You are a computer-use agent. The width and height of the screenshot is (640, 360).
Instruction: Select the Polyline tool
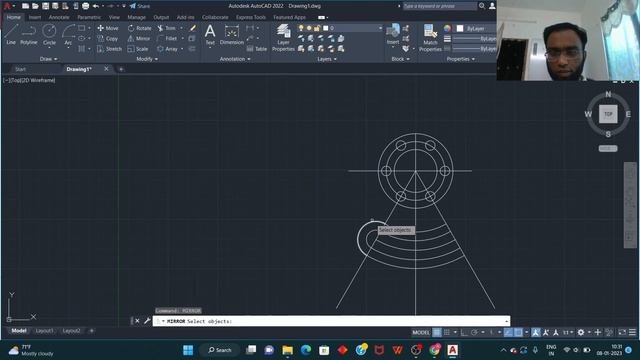[29, 34]
